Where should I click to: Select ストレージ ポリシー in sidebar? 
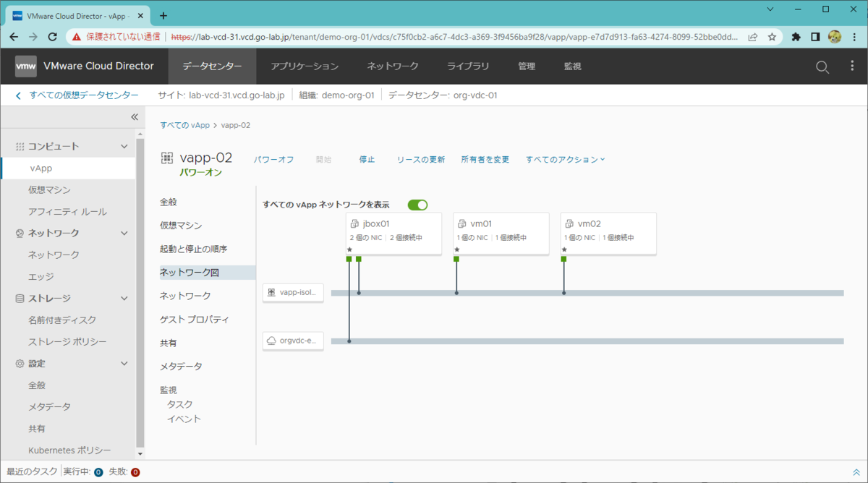67,341
